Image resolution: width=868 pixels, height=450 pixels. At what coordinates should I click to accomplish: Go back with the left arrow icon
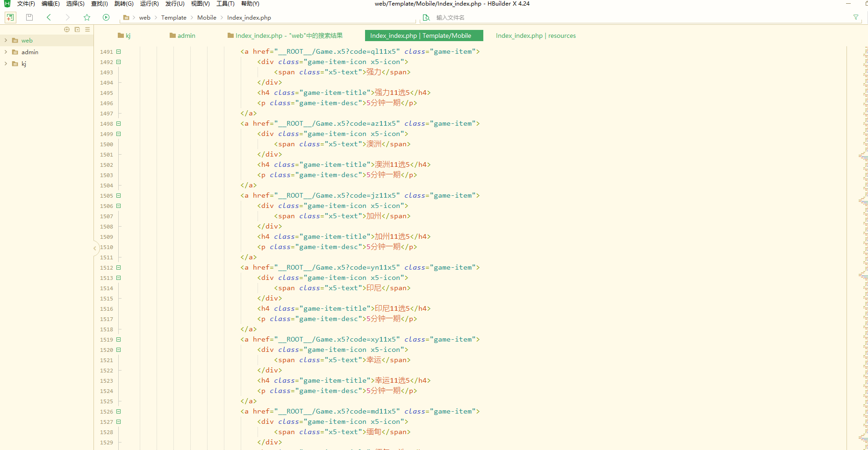coord(49,17)
